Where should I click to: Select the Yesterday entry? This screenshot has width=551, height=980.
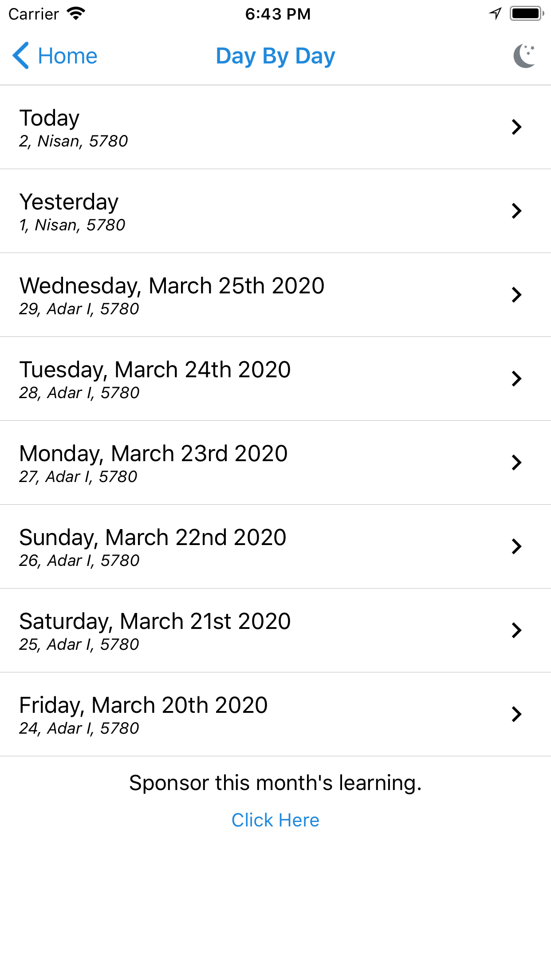275,211
